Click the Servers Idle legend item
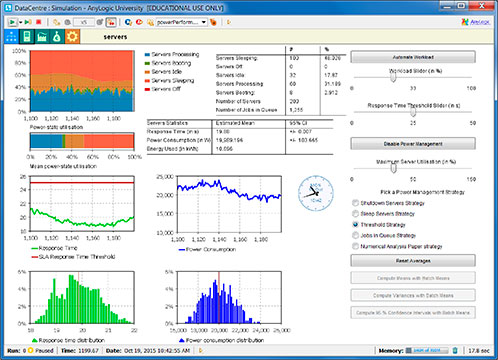The image size is (498, 360). pyautogui.click(x=163, y=72)
